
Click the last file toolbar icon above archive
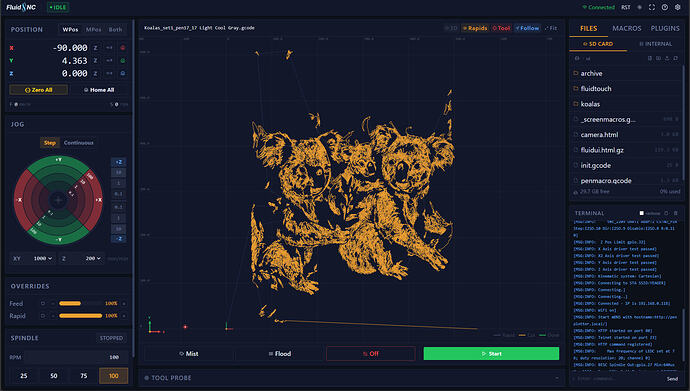pos(676,58)
